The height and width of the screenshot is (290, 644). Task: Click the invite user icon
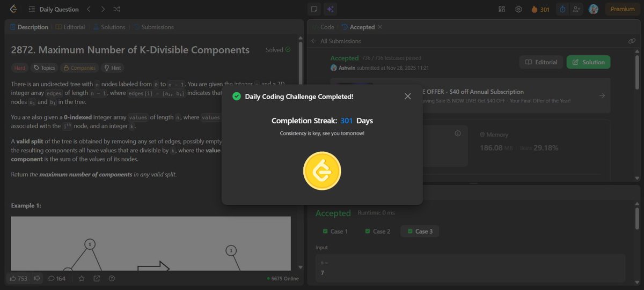tap(577, 9)
